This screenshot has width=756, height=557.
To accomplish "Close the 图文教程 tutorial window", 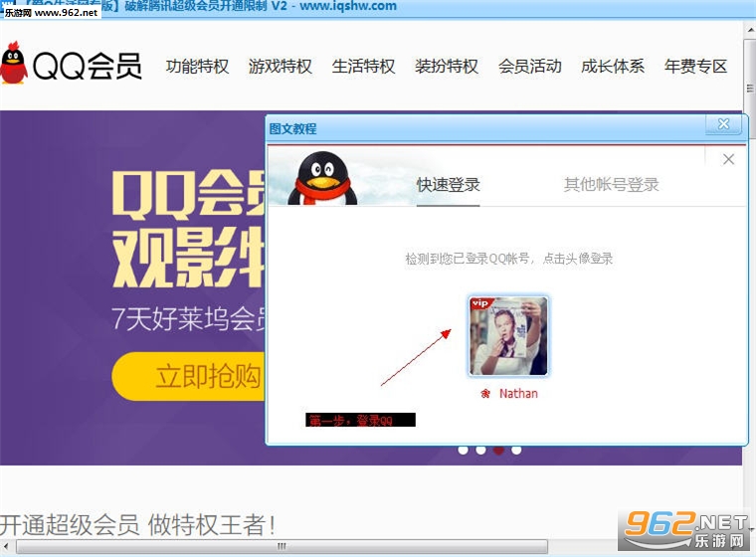I will (x=724, y=124).
